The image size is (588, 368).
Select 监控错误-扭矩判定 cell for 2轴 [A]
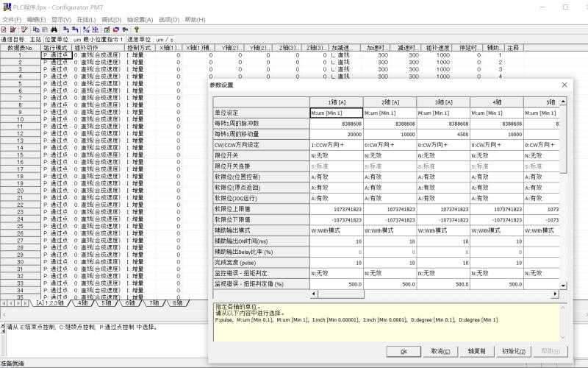pyautogui.click(x=390, y=273)
